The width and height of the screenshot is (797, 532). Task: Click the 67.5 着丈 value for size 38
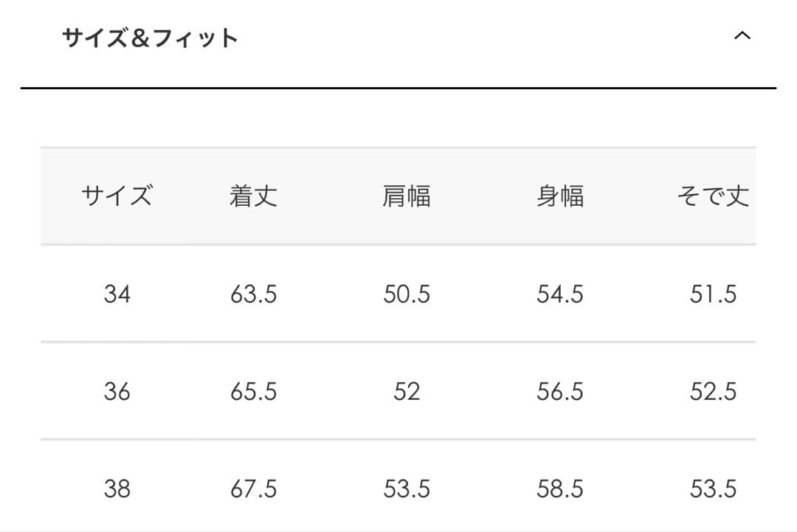255,488
